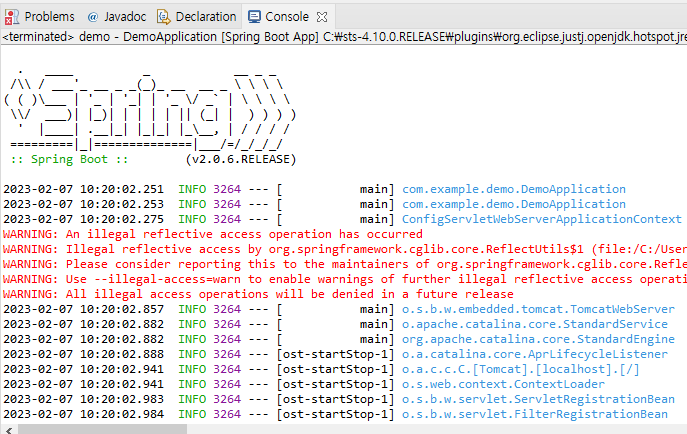Image resolution: width=687 pixels, height=434 pixels.
Task: Open the Problems tab
Action: [40, 17]
